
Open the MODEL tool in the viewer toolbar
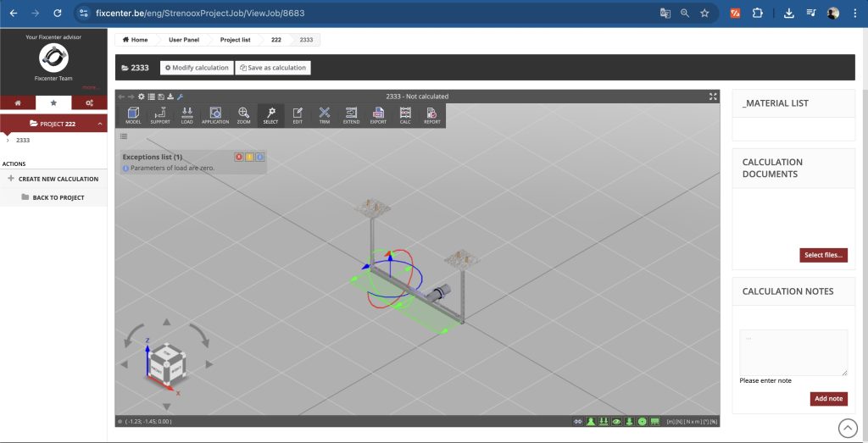133,115
